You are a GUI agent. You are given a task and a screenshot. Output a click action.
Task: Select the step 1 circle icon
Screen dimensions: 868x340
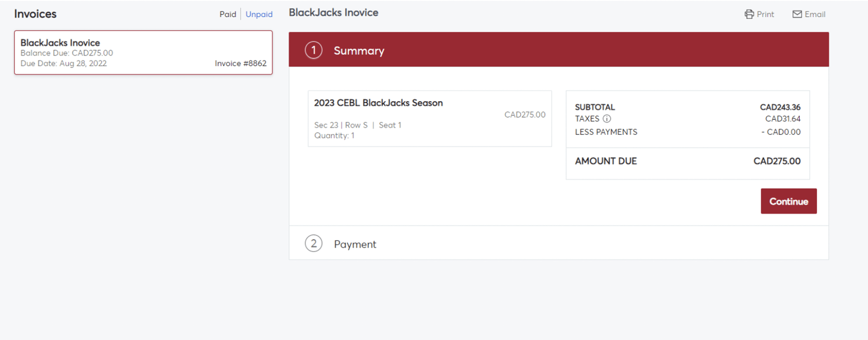tap(314, 50)
